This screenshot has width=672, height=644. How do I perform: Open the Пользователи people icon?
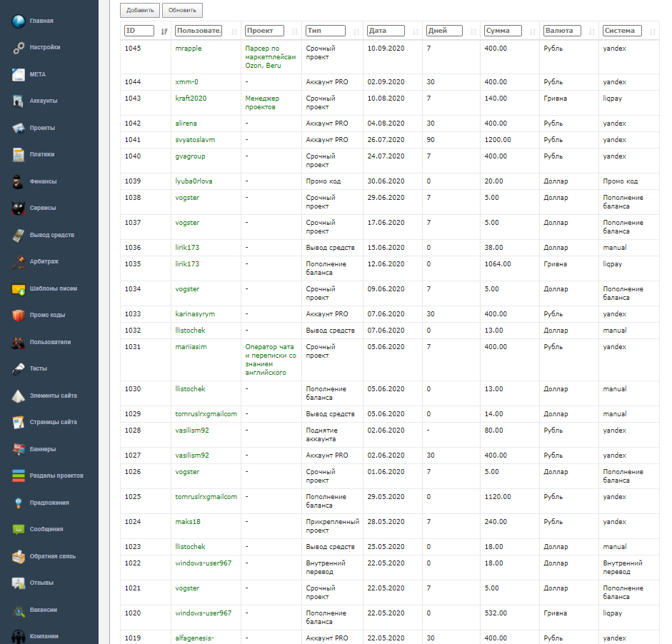coord(19,343)
